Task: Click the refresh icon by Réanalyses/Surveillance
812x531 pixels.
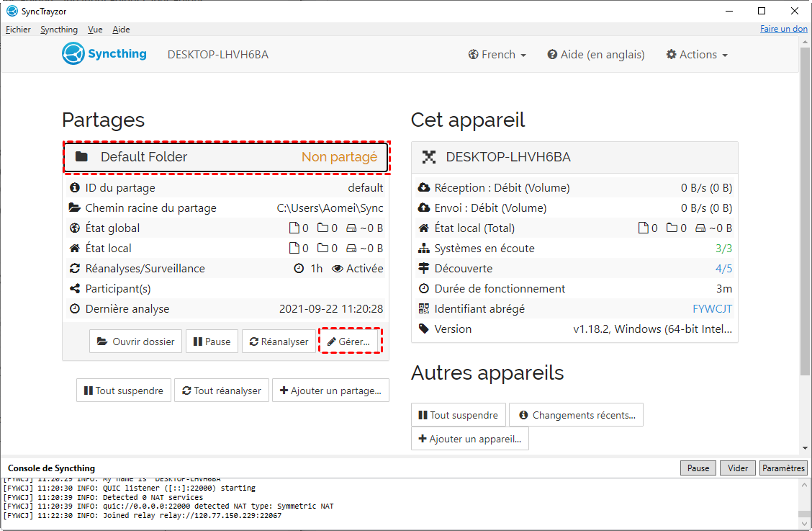Action: pos(75,269)
